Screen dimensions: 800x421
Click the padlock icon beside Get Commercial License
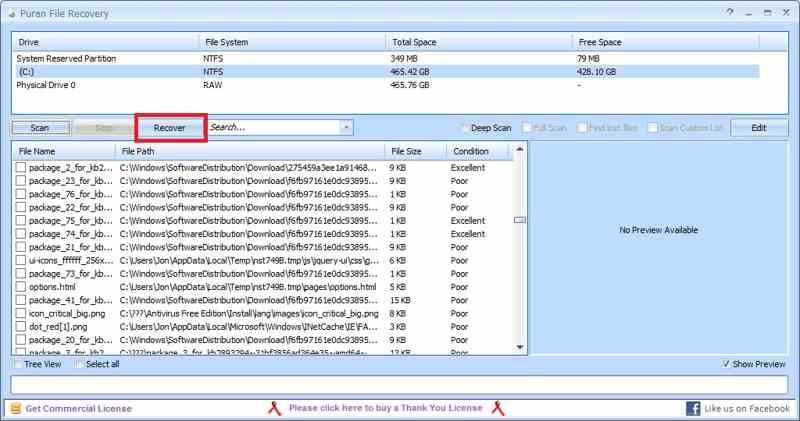pyautogui.click(x=13, y=408)
